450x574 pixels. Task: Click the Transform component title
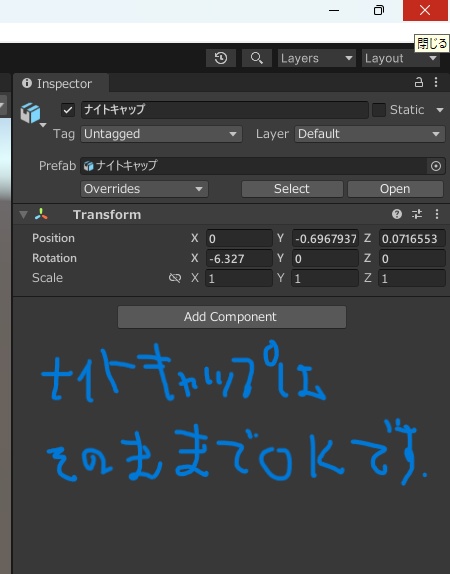[x=107, y=215]
